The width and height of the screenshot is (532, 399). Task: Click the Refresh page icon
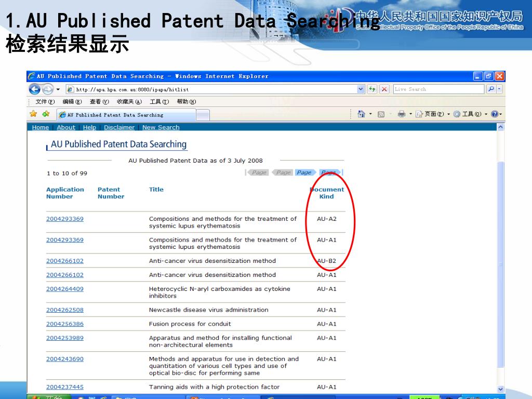(x=373, y=89)
